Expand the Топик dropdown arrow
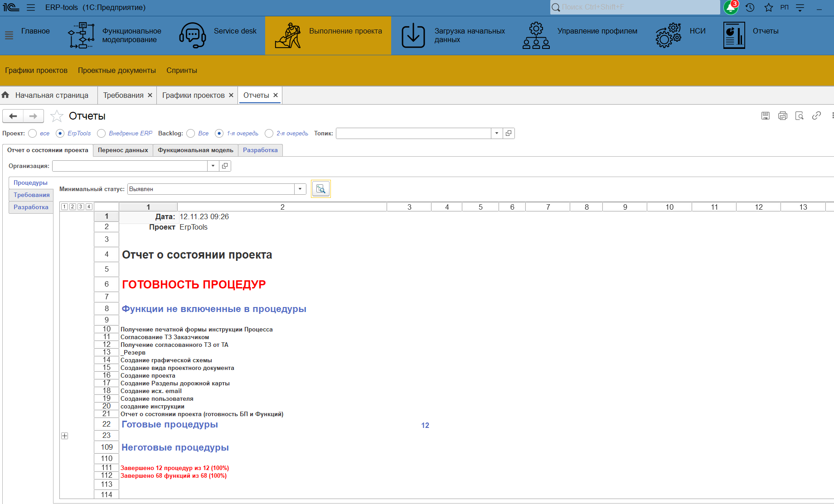This screenshot has width=834, height=504. tap(497, 133)
